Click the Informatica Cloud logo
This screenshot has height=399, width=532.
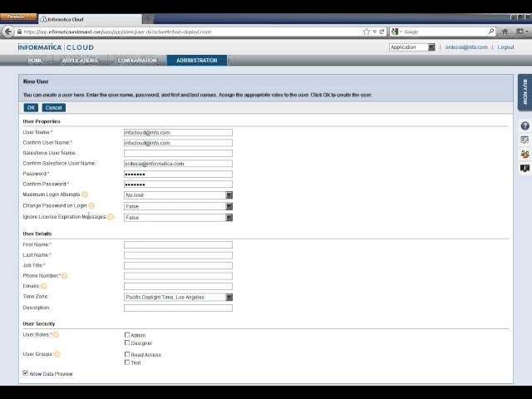tap(56, 47)
